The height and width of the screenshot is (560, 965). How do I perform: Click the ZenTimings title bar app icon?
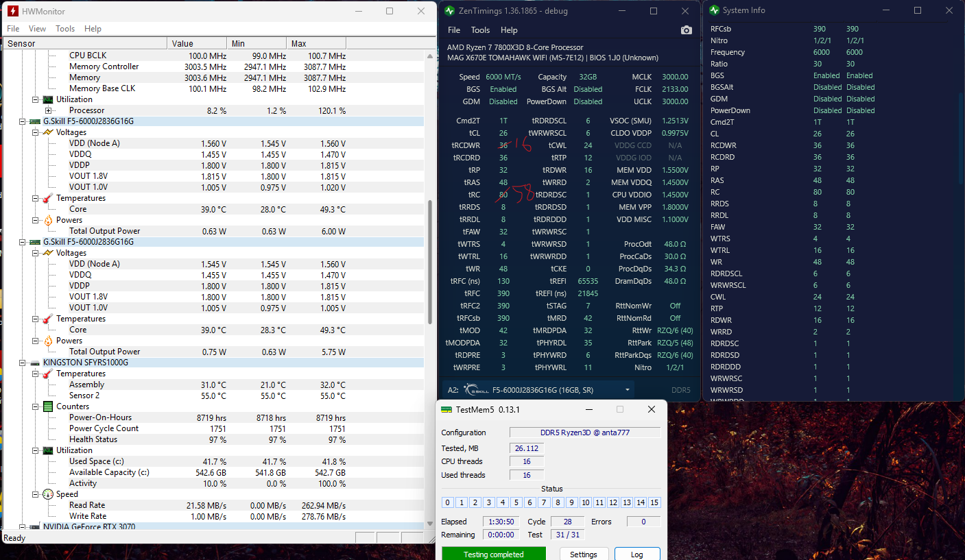click(x=450, y=11)
